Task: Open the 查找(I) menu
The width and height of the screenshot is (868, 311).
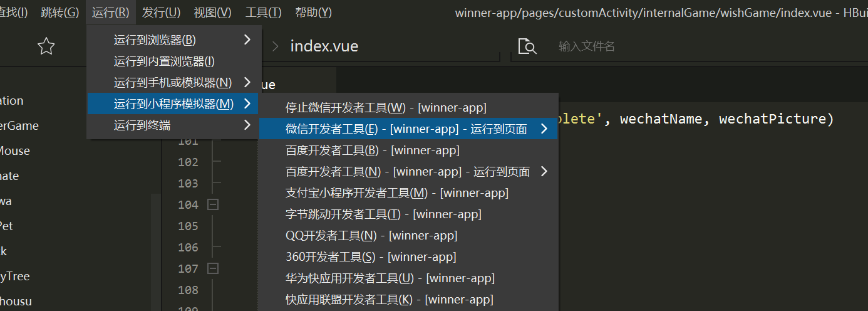Action: [x=14, y=13]
